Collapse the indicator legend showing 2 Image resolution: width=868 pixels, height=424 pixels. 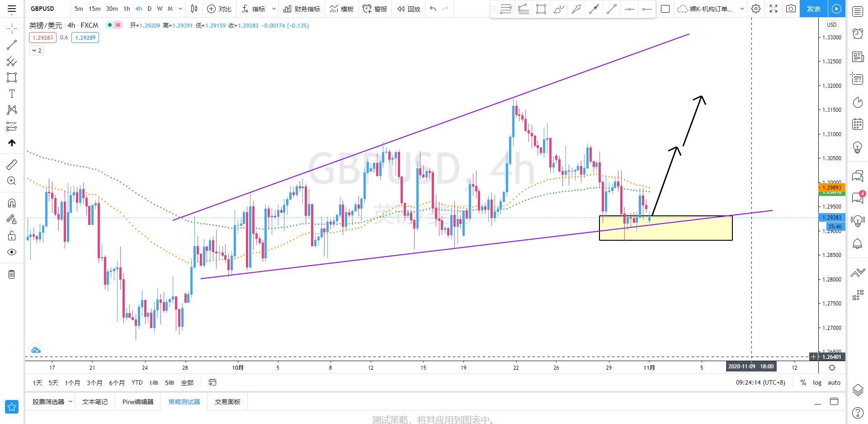click(37, 50)
